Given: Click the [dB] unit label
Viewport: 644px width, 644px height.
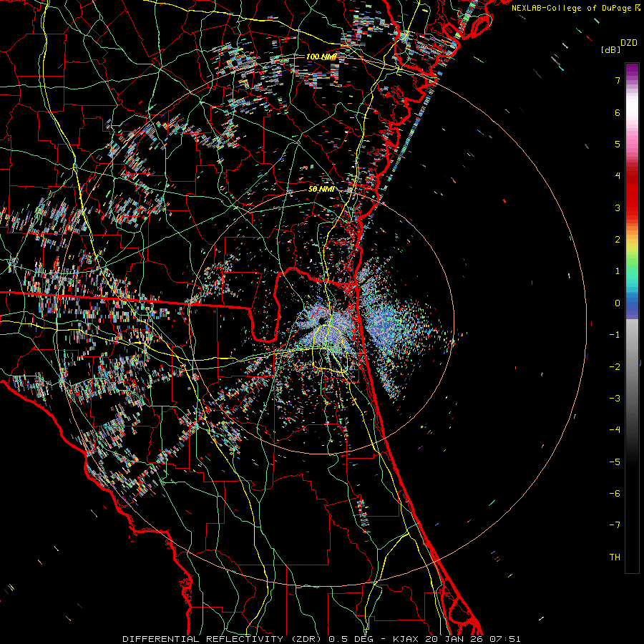Looking at the screenshot, I should point(611,49).
